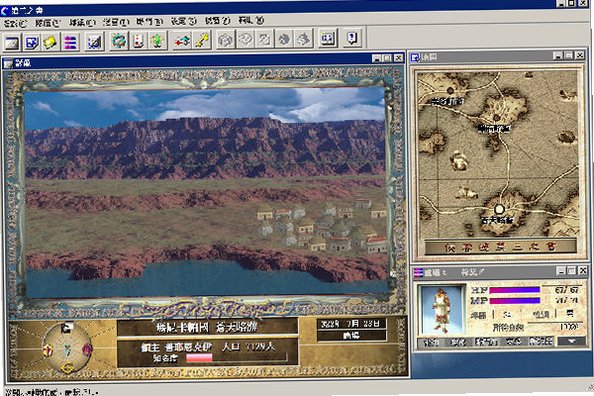The image size is (594, 396).
Task: Select the middle tab below the status panel stats
Action: pos(486,342)
